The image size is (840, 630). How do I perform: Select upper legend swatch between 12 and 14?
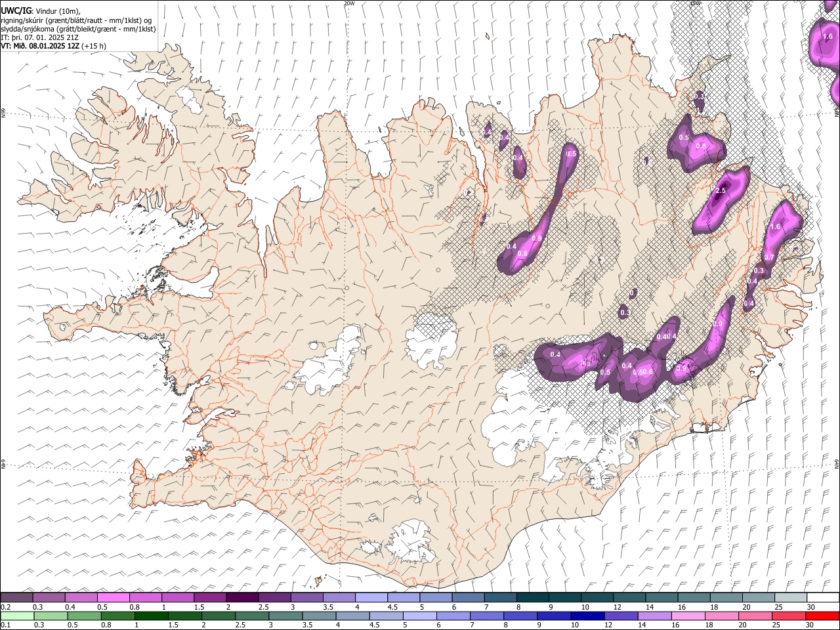(x=630, y=597)
